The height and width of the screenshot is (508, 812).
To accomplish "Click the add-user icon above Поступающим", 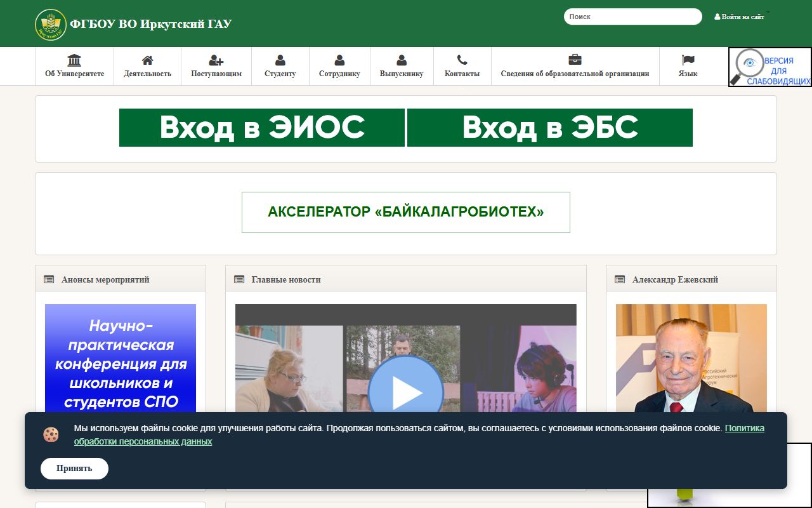I will click(216, 60).
